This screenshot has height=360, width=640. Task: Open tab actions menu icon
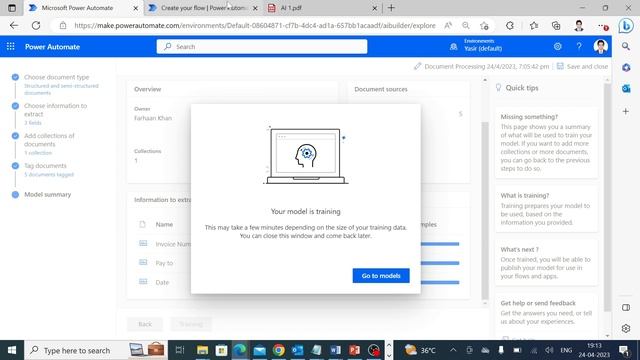[x=12, y=8]
